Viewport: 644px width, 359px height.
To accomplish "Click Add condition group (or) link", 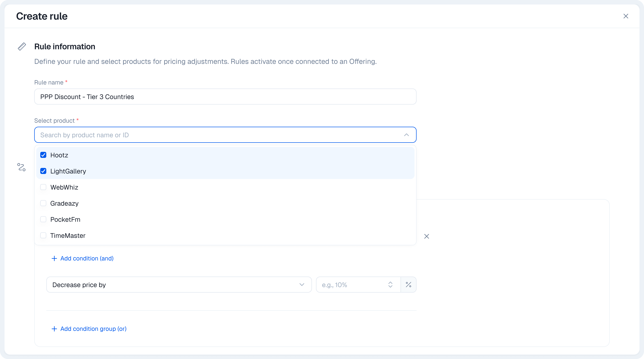I will pyautogui.click(x=93, y=329).
